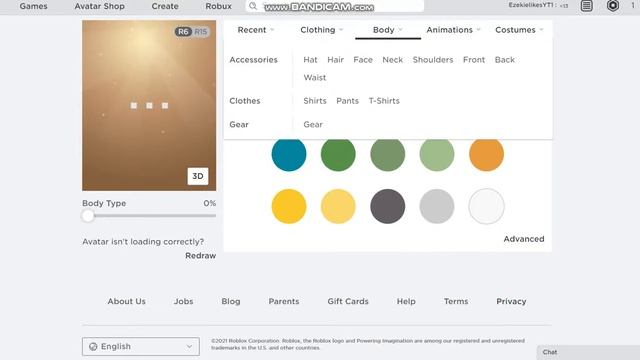Pick the orange skin color

tap(486, 154)
